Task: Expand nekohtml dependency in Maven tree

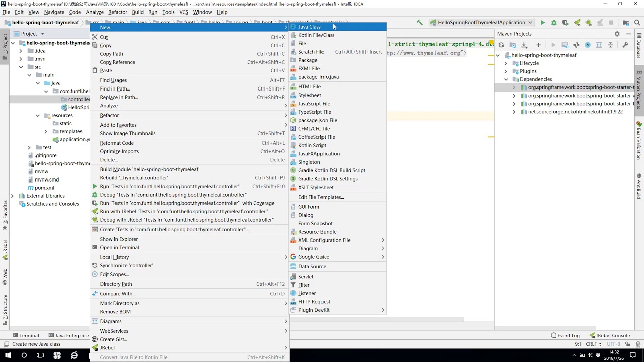Action: point(514,112)
